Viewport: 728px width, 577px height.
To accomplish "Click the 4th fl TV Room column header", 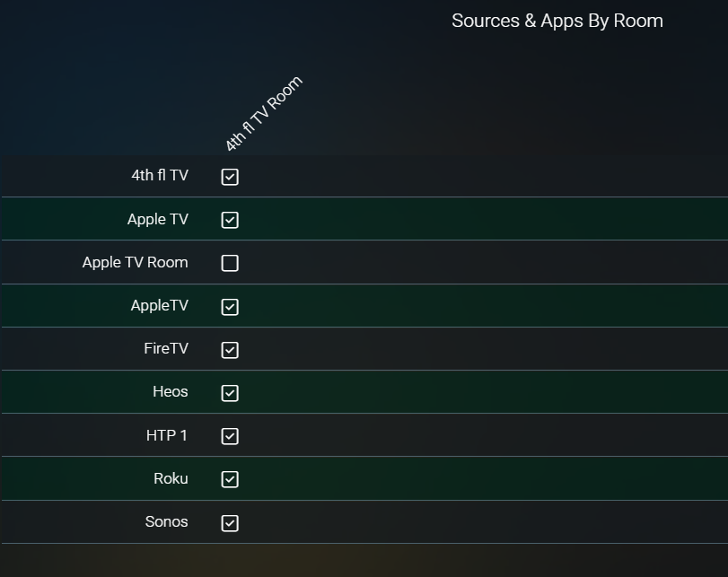I will (263, 114).
